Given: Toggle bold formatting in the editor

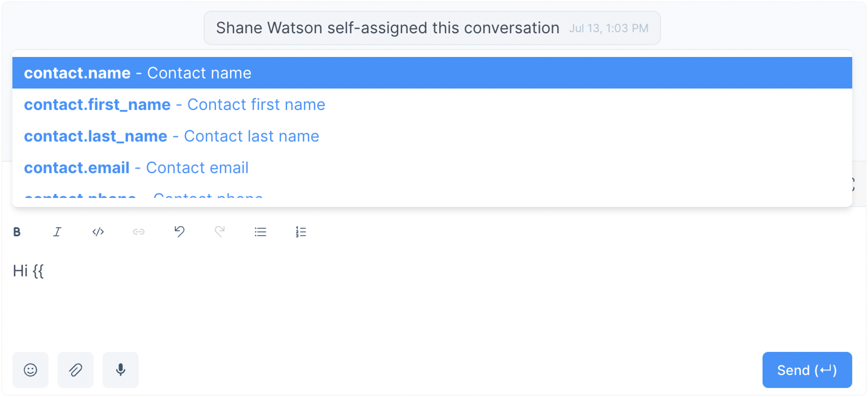Looking at the screenshot, I should coord(17,232).
